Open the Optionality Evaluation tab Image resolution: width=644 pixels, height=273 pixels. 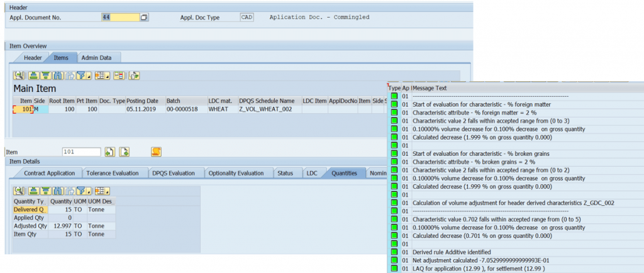[236, 173]
